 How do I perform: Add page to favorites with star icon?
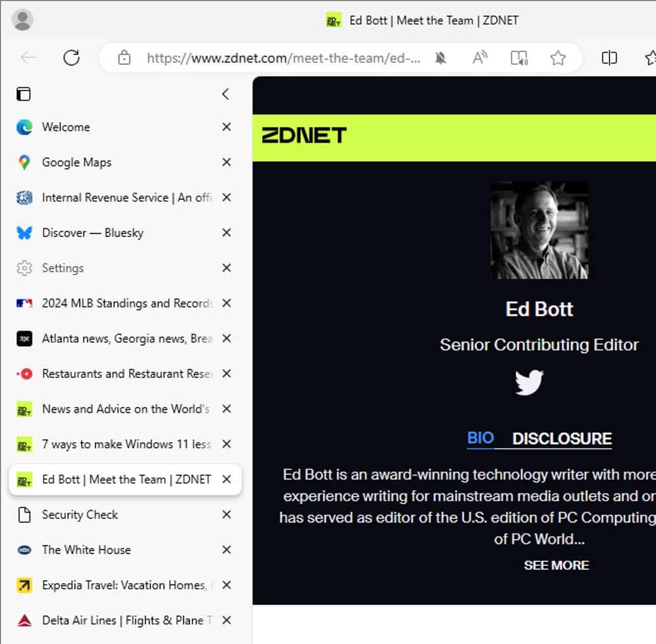click(x=558, y=58)
